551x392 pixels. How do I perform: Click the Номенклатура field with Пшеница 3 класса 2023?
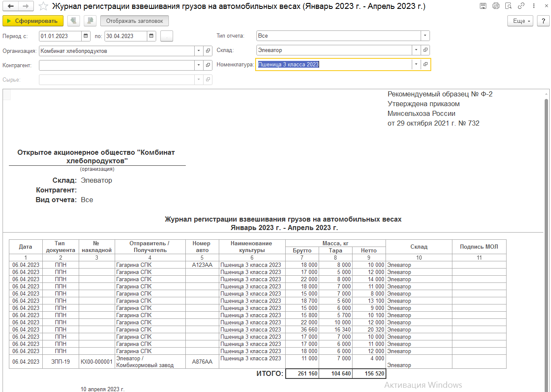334,64
